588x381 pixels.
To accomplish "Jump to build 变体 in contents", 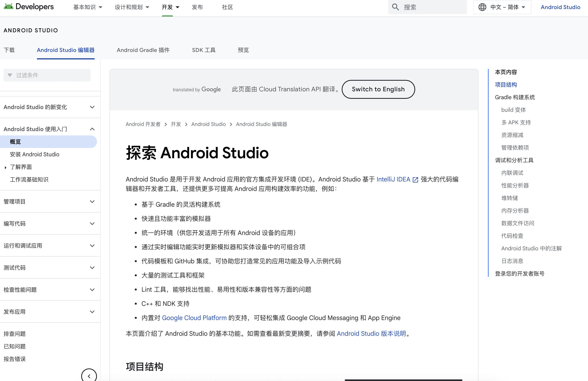I will (x=513, y=110).
